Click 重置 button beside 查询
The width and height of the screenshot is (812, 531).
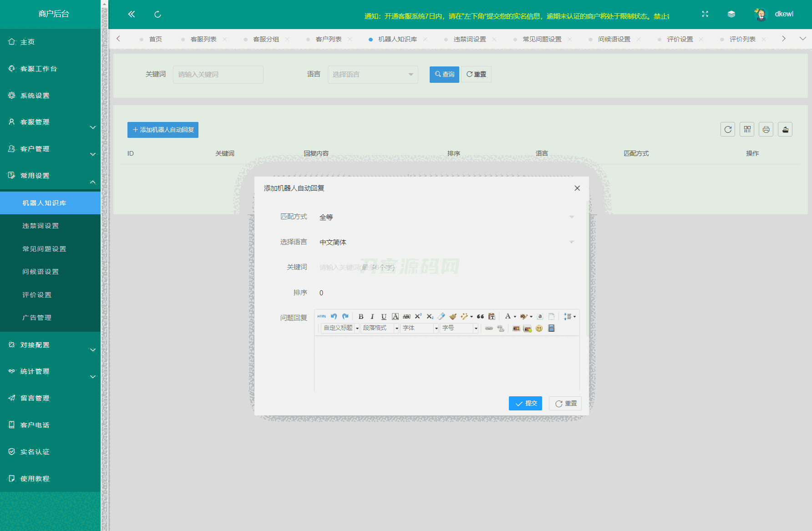click(x=476, y=75)
